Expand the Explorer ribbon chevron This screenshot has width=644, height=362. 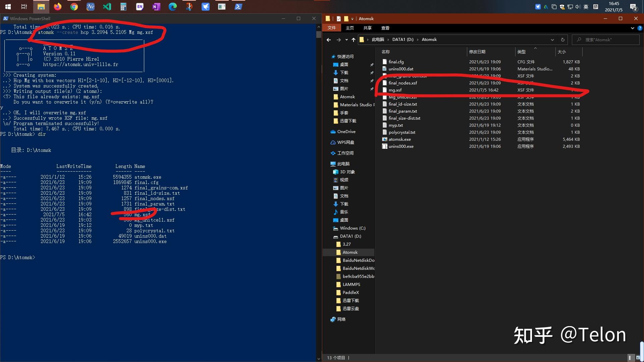pyautogui.click(x=633, y=28)
